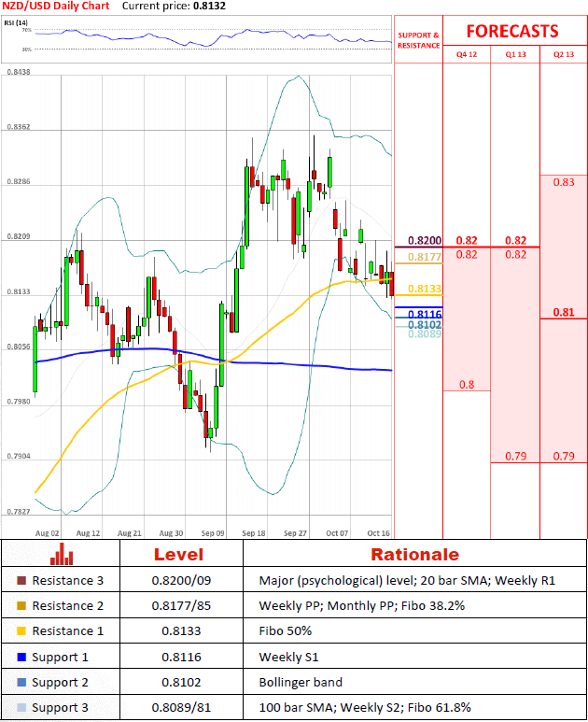The width and height of the screenshot is (588, 722).
Task: Select the Q4 12 forecast column header
Action: (466, 54)
